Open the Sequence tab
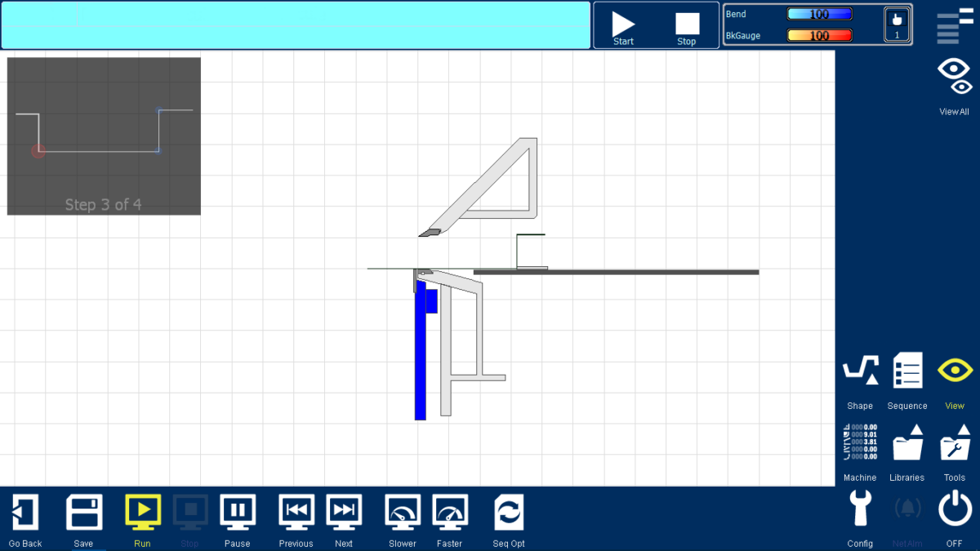The height and width of the screenshot is (551, 980). point(907,371)
